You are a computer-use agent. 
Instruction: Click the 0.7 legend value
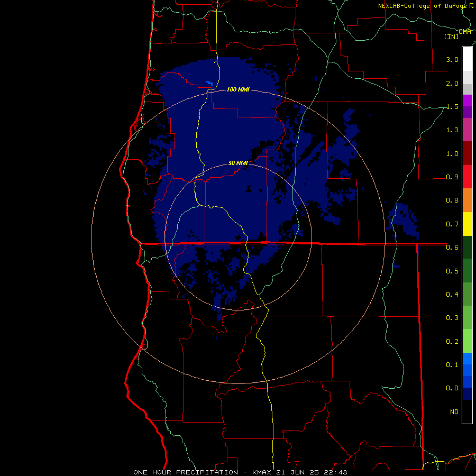click(x=452, y=224)
